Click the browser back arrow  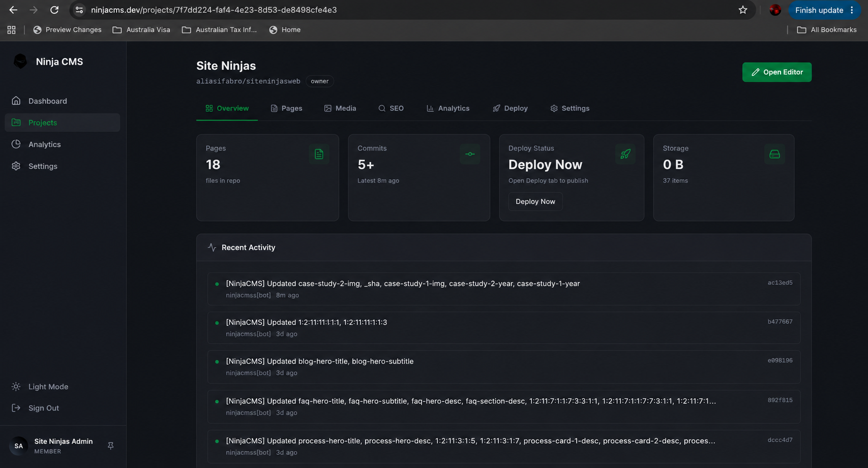click(x=13, y=10)
